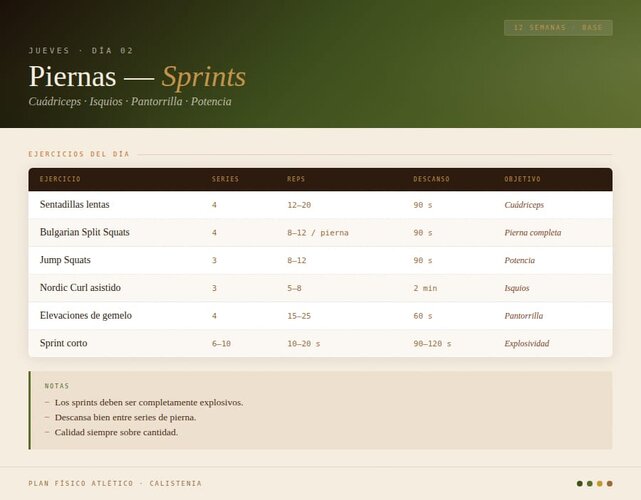Viewport: 641px width, 500px height.
Task: Click rest value '60 s' for Elevaciones de gemelo
Action: (x=423, y=316)
